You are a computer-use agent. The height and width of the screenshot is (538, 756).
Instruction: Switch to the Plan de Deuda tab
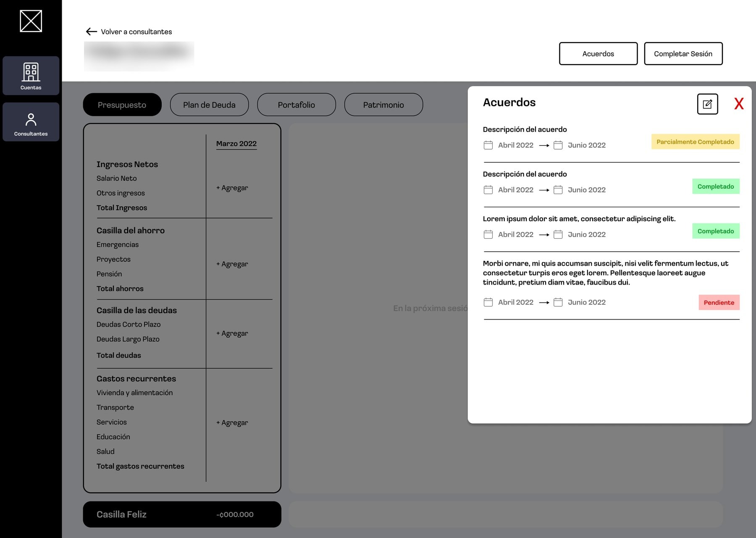click(x=209, y=105)
